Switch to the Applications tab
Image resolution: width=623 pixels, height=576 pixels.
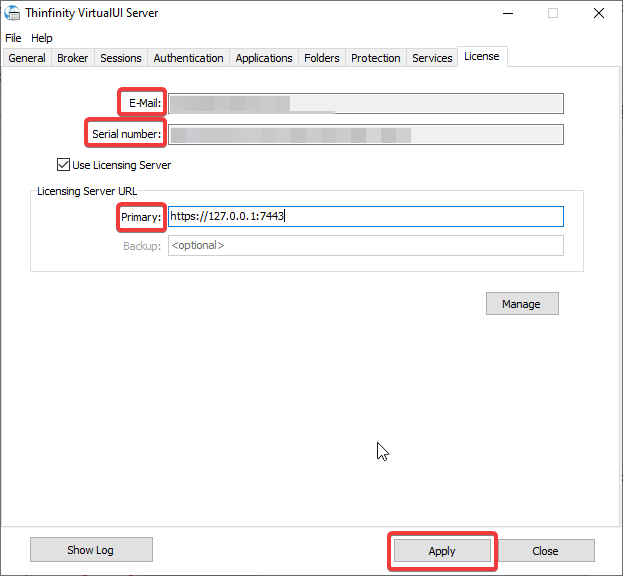click(264, 58)
